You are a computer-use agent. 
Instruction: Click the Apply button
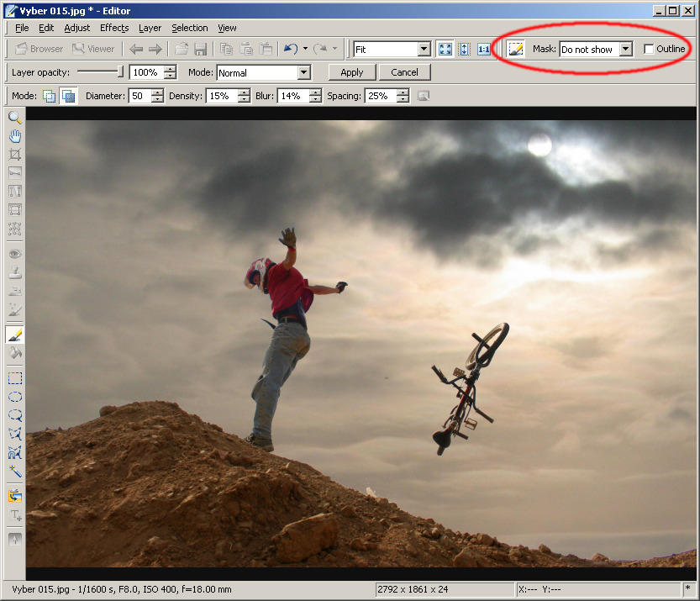pos(351,72)
